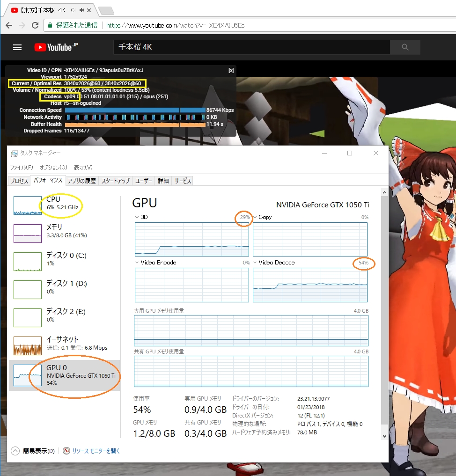Click the Viewport 1752x924 value
Image resolution: width=456 pixels, height=476 pixels.
(x=75, y=77)
